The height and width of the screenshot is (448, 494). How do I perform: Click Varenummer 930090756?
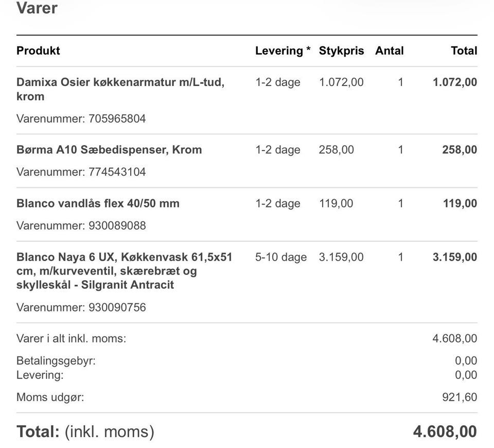pyautogui.click(x=81, y=307)
